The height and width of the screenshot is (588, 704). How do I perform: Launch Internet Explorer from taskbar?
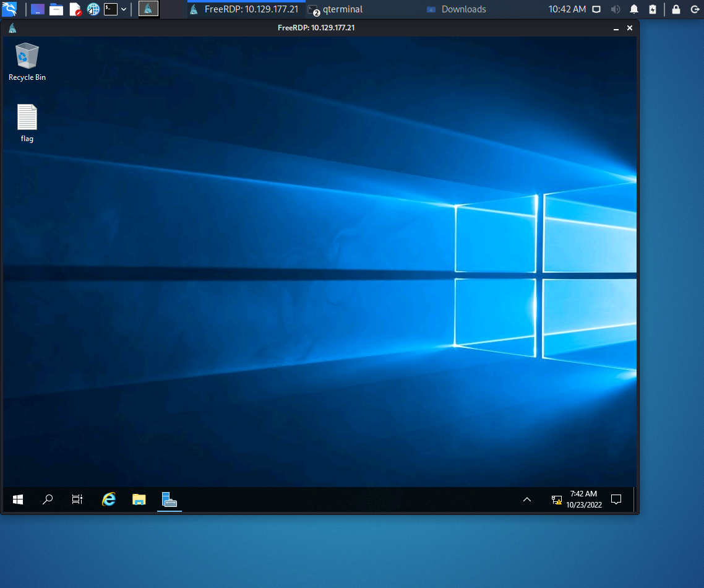click(109, 499)
